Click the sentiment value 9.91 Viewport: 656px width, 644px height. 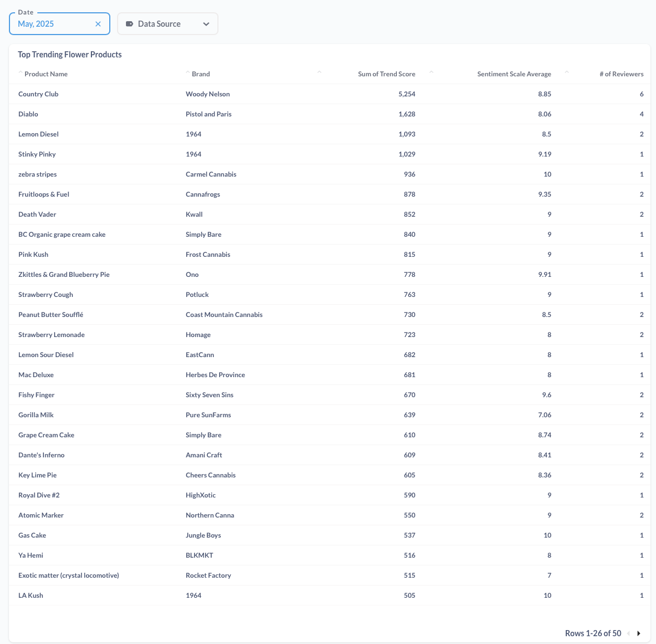point(545,275)
